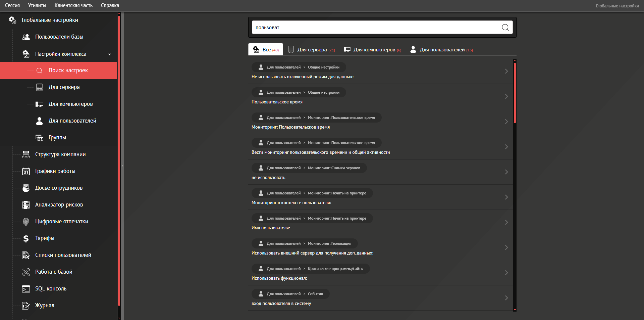Switch to the Для сервера tab
644x320 pixels.
tap(312, 50)
